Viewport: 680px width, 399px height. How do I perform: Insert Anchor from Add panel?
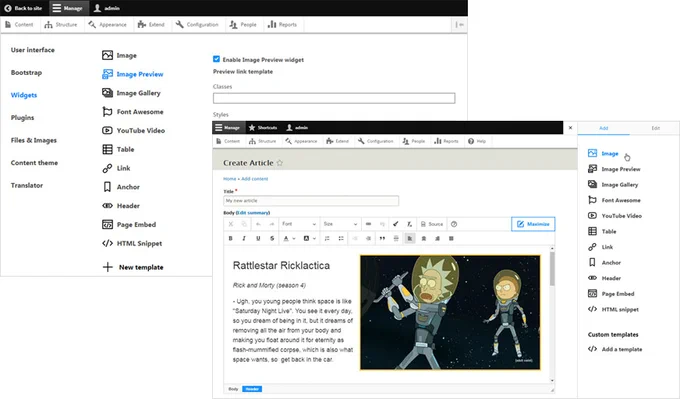(604, 262)
